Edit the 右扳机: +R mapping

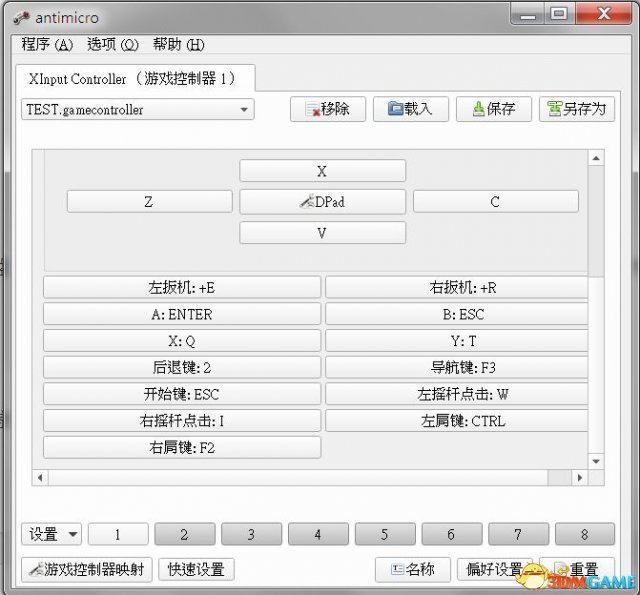[457, 288]
